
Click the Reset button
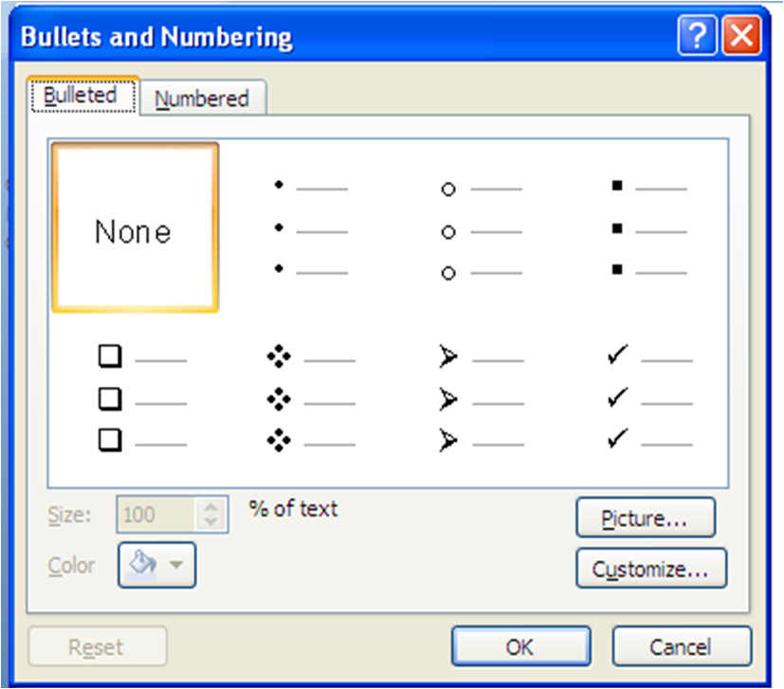(97, 646)
